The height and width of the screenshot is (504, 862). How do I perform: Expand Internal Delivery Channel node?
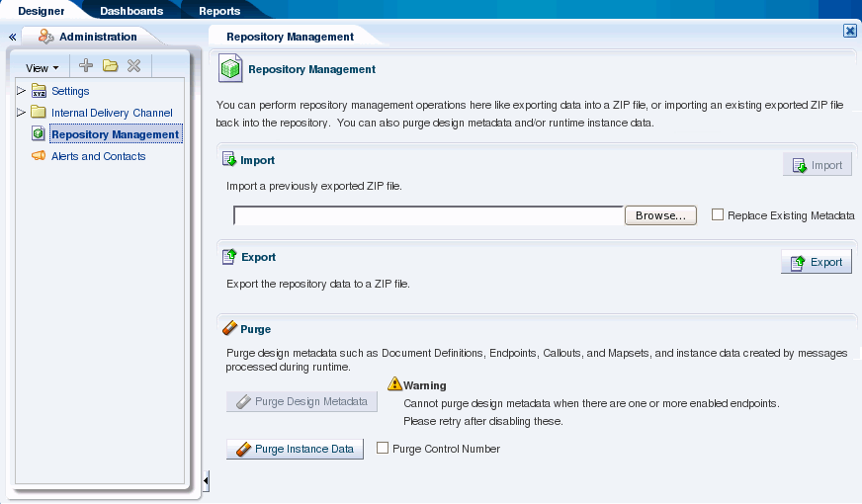tap(21, 112)
